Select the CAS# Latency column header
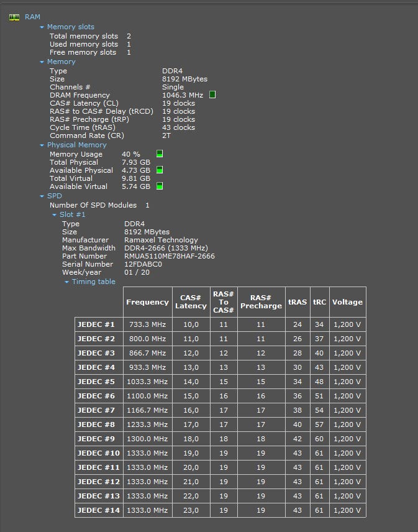Screen dimensions: 418x532 click(191, 302)
